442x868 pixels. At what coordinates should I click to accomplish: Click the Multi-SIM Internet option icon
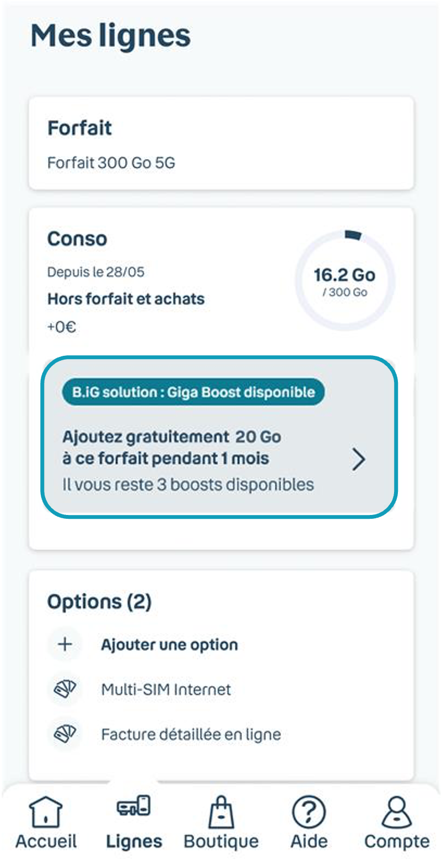click(64, 689)
